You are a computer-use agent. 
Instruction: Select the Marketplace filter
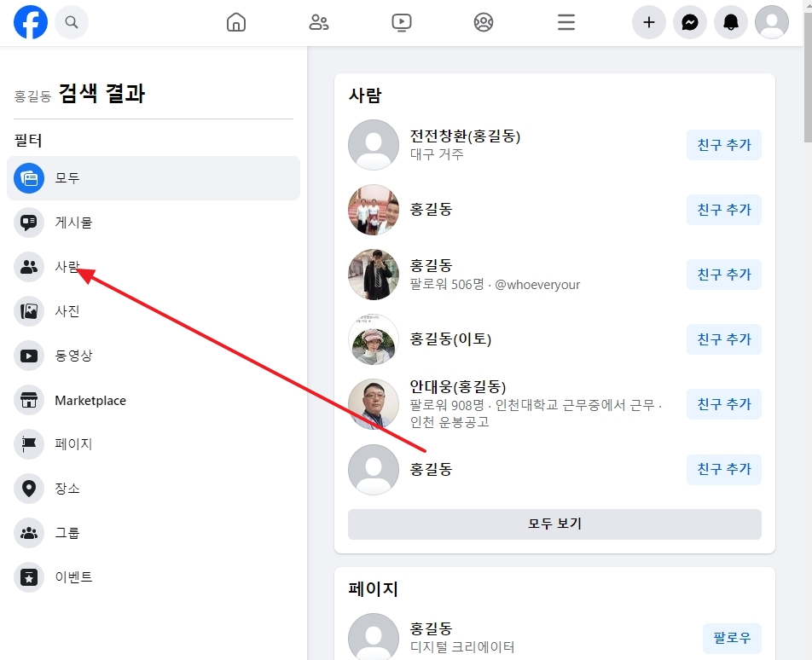coord(154,400)
